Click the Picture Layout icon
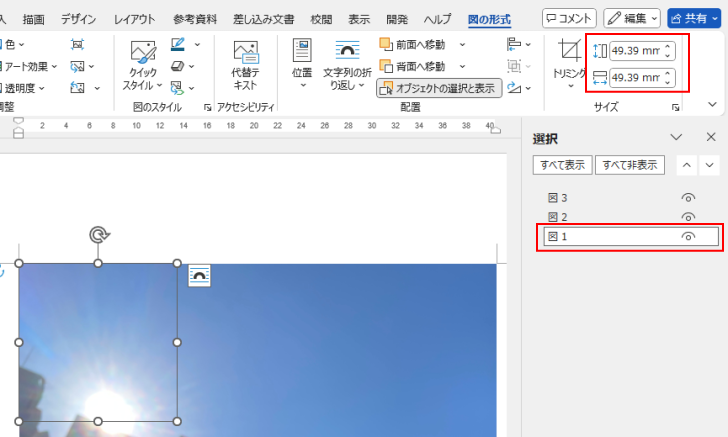728x437 pixels. [176, 87]
